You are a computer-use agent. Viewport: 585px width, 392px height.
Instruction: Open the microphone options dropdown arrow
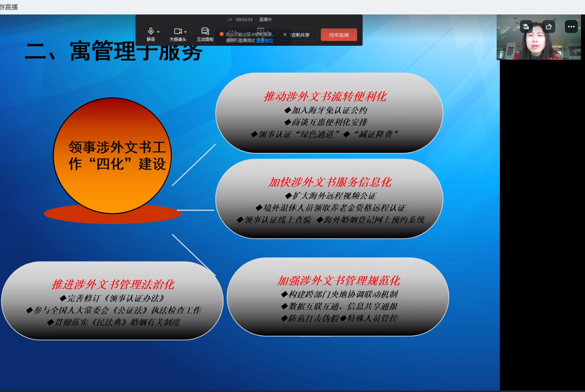coord(158,32)
